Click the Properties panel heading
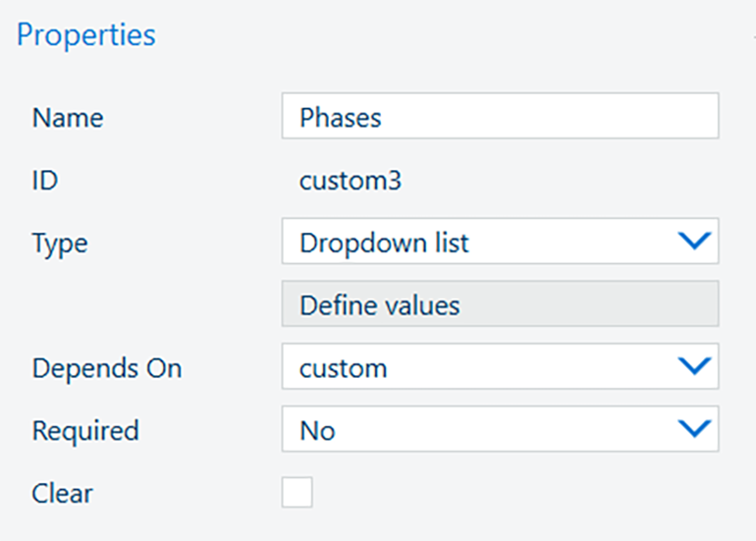 (x=86, y=35)
